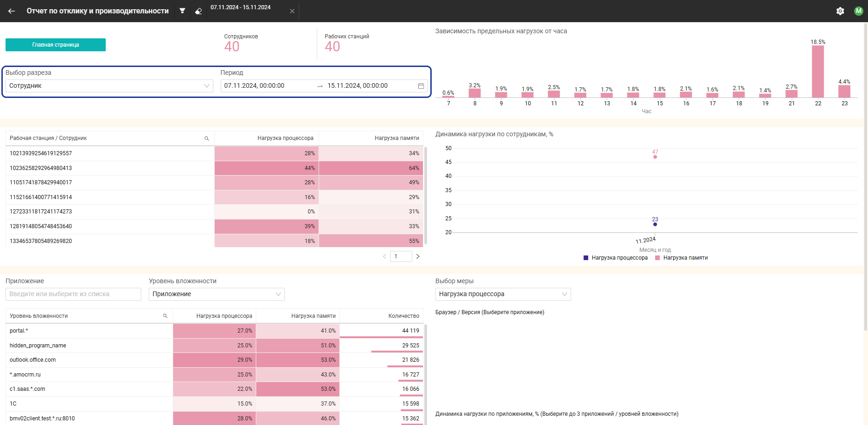This screenshot has width=868, height=425.
Task: Click the report title Отчет по отклику и производительности
Action: pos(98,11)
